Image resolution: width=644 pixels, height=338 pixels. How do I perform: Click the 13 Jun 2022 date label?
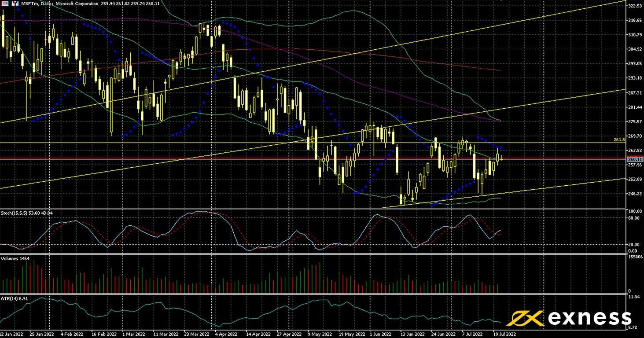413,334
